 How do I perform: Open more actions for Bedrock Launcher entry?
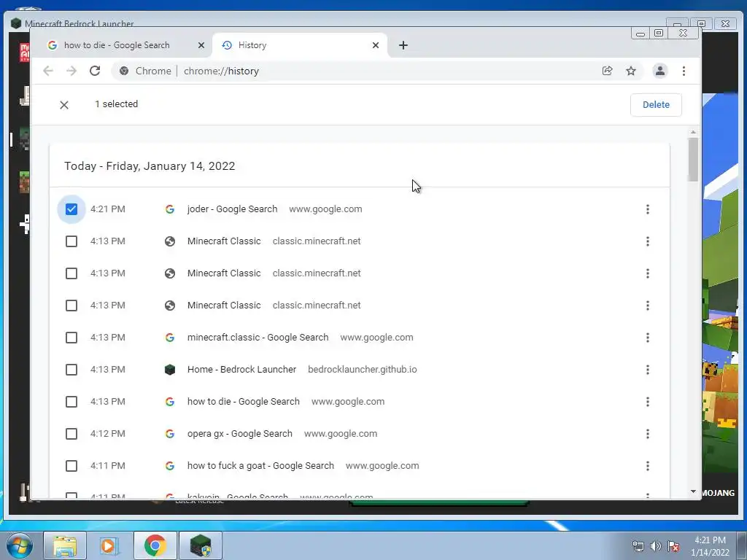648,370
